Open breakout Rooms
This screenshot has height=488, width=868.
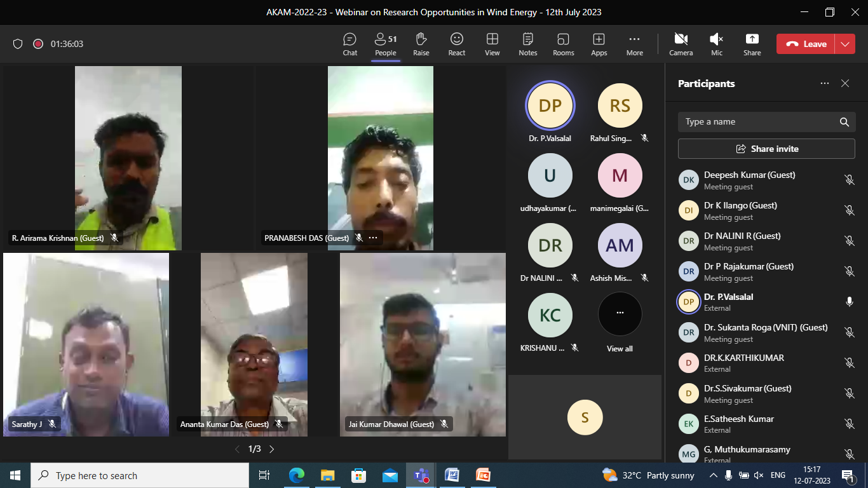563,44
